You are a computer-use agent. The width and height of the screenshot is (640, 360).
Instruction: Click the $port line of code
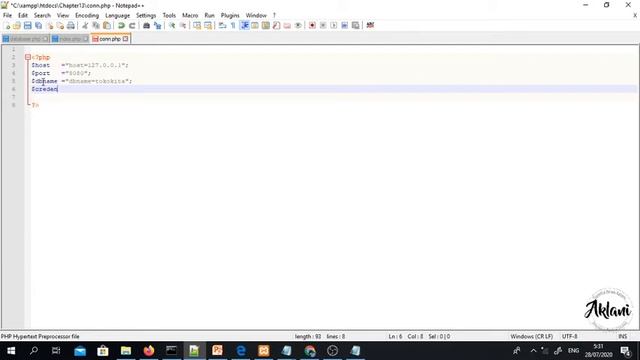[x=61, y=73]
